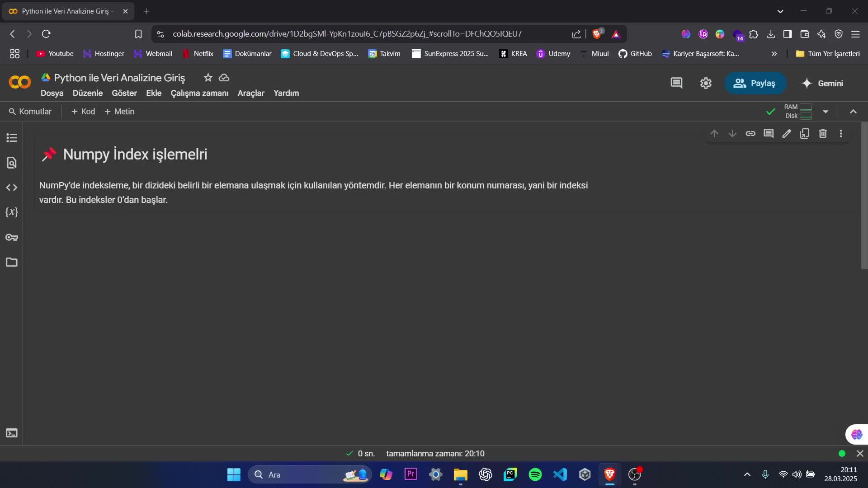Open the Youtube bookmark
868x488 pixels.
point(55,54)
